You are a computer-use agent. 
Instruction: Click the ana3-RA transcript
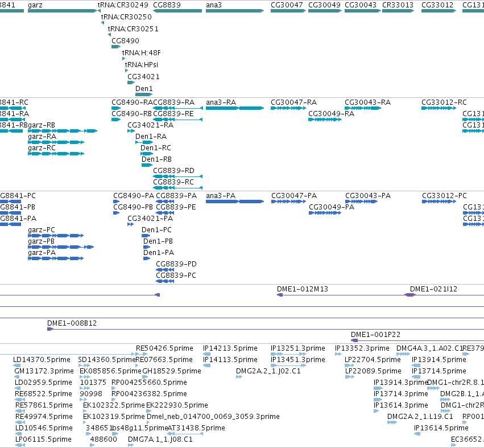(235, 108)
